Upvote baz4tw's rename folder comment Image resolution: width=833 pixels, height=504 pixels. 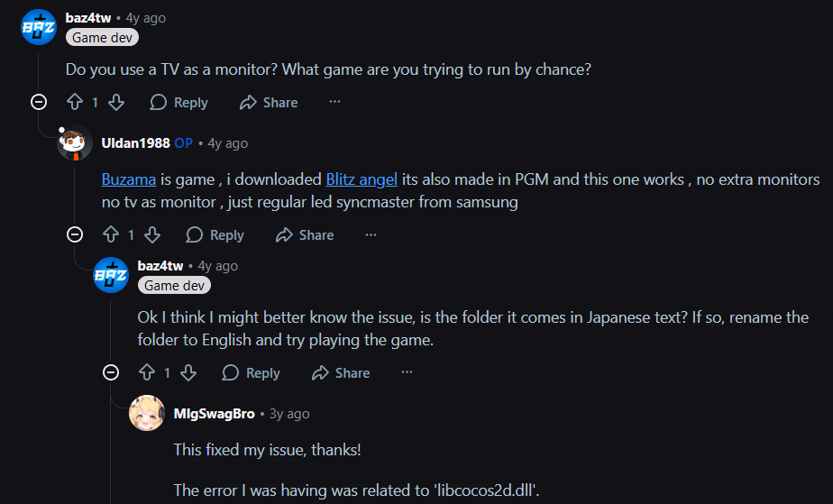147,373
